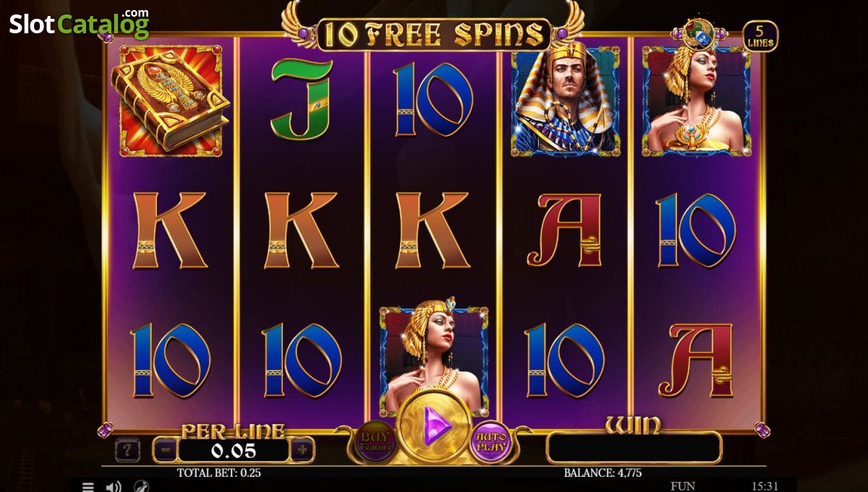Open the question mark help paytable
Screen dimensions: 868x492
click(x=127, y=451)
